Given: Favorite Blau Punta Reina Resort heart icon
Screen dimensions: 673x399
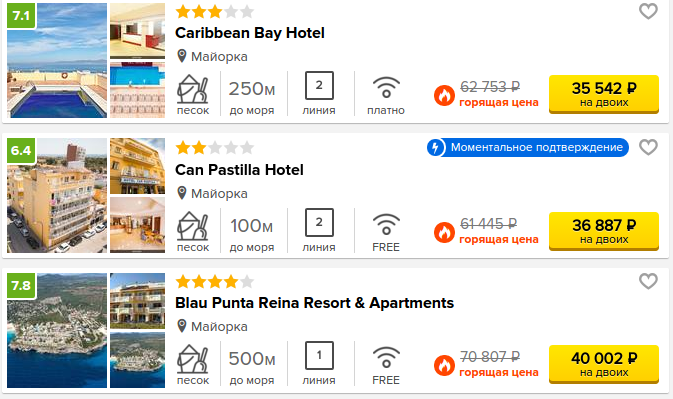Looking at the screenshot, I should click(x=648, y=281).
